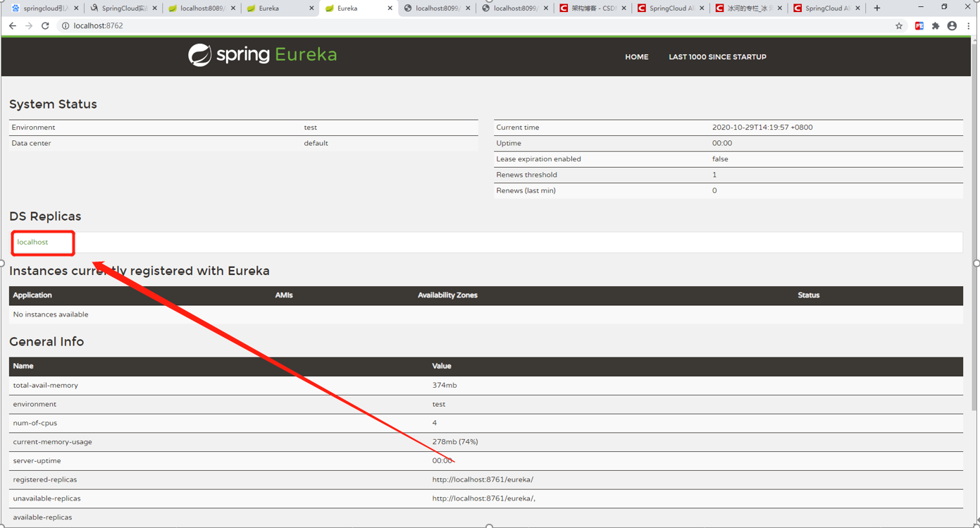Open the red FE extension icon

919,26
